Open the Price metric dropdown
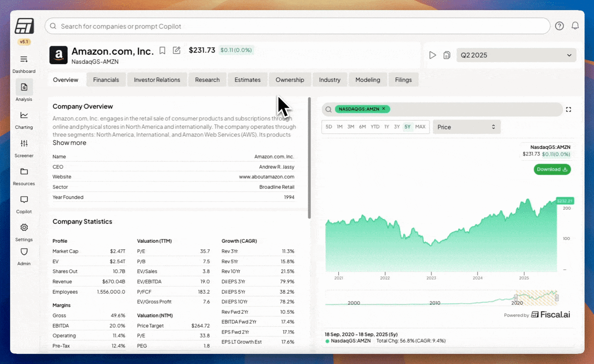The width and height of the screenshot is (594, 364). (x=467, y=127)
